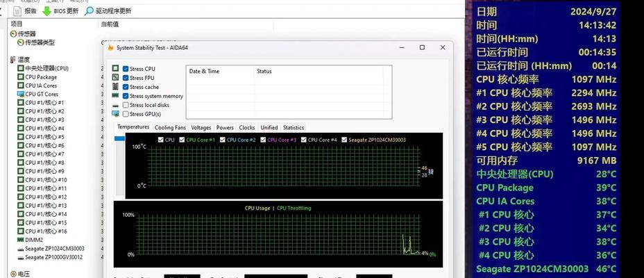The width and height of the screenshot is (644, 278).
Task: Select CPU #1/核心 #4 row
Action: (x=41, y=129)
